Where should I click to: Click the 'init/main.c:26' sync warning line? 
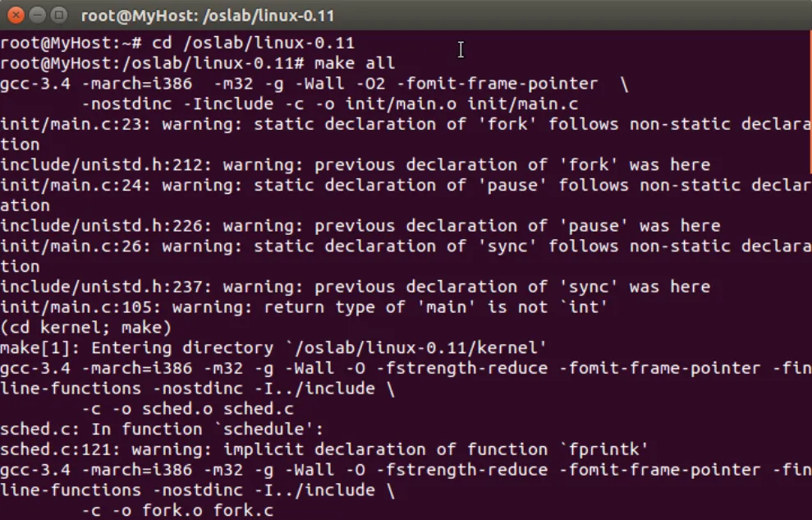406,256
